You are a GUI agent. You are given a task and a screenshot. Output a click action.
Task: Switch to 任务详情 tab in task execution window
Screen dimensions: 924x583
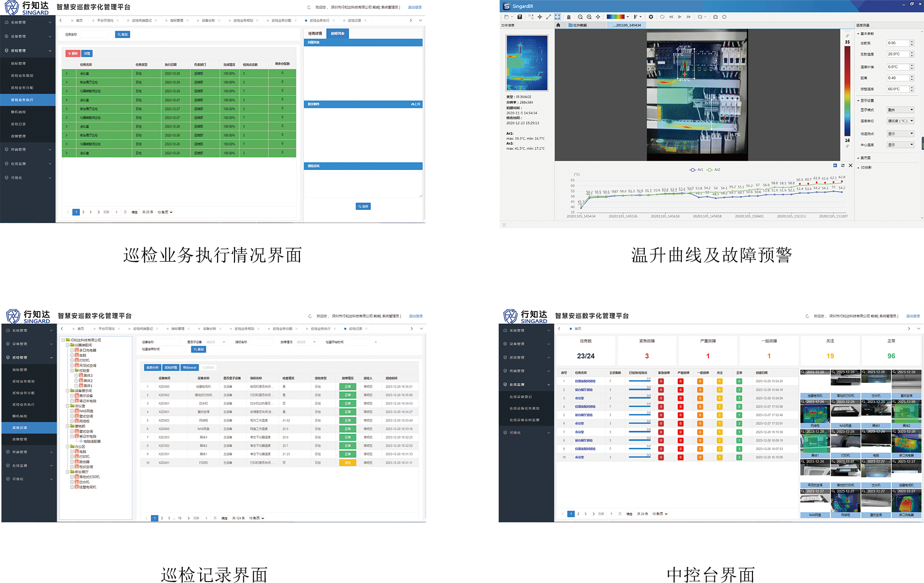pos(315,33)
